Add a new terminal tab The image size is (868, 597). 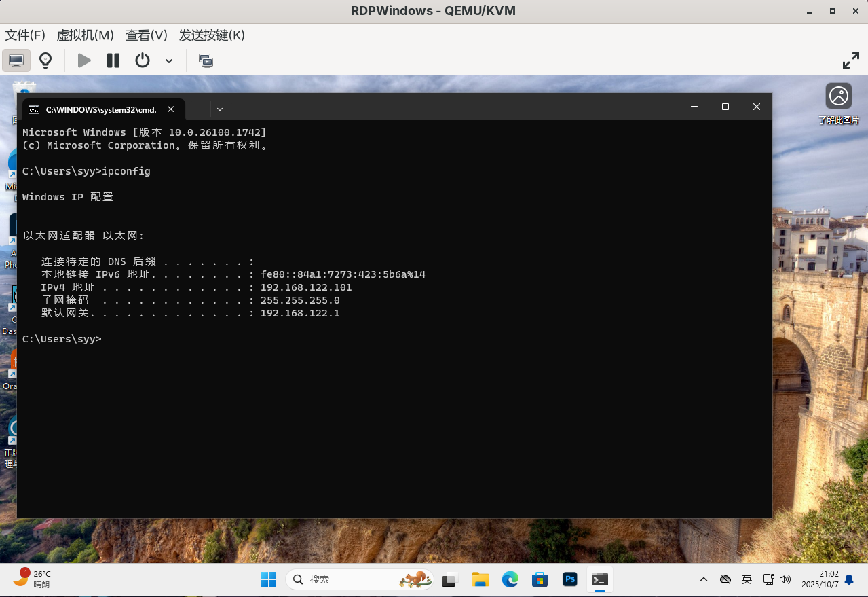[x=200, y=109]
